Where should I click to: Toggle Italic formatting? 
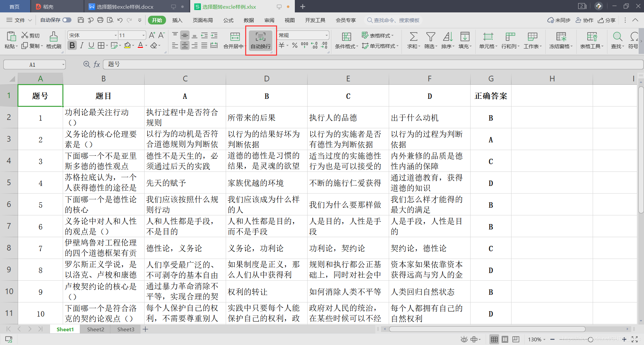pyautogui.click(x=82, y=45)
